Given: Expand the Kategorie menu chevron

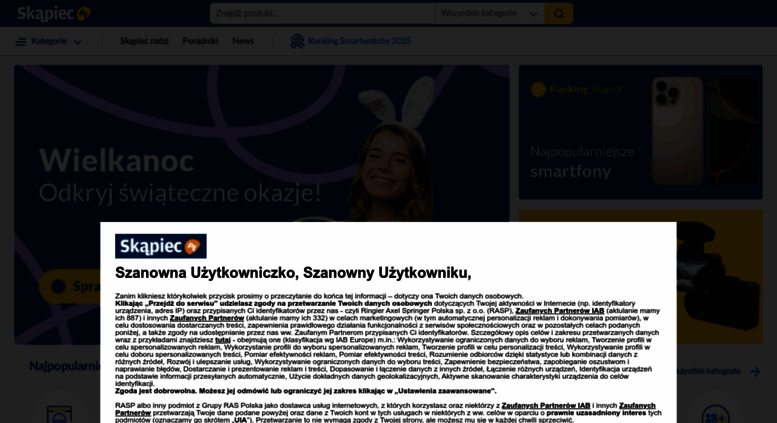Looking at the screenshot, I should pyautogui.click(x=77, y=42).
